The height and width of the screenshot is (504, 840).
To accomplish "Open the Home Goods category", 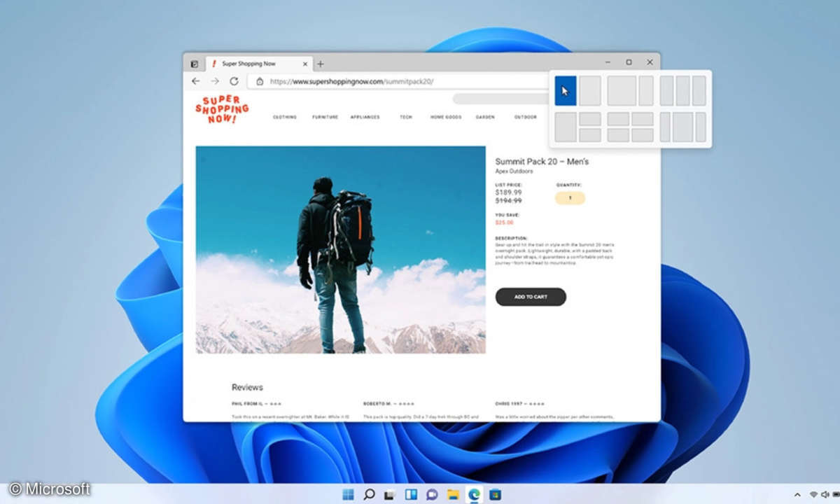I will point(446,118).
